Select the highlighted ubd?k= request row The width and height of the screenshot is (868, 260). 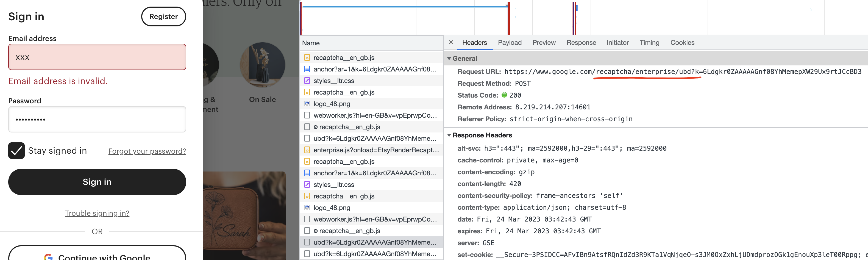click(x=371, y=242)
